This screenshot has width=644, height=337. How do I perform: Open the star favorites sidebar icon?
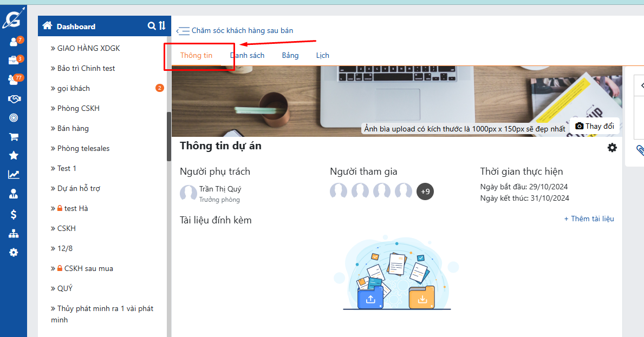14,156
